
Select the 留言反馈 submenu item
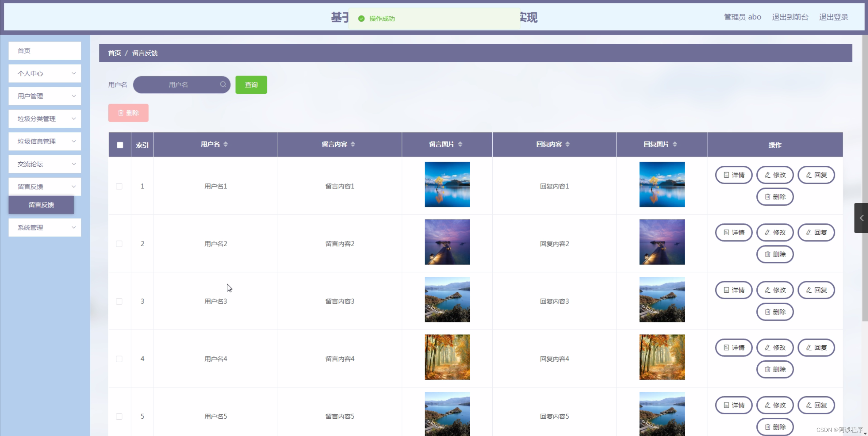point(41,205)
